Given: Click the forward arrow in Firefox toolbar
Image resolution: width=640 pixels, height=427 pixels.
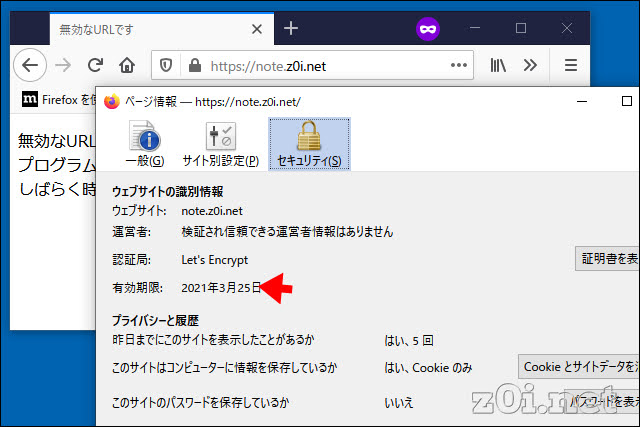Looking at the screenshot, I should 63,65.
